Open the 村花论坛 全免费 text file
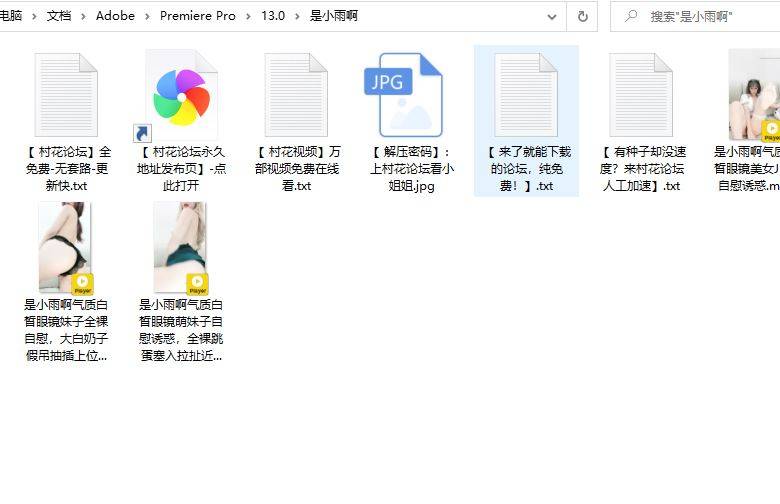Viewport: 780px width, 504px height. (x=67, y=96)
